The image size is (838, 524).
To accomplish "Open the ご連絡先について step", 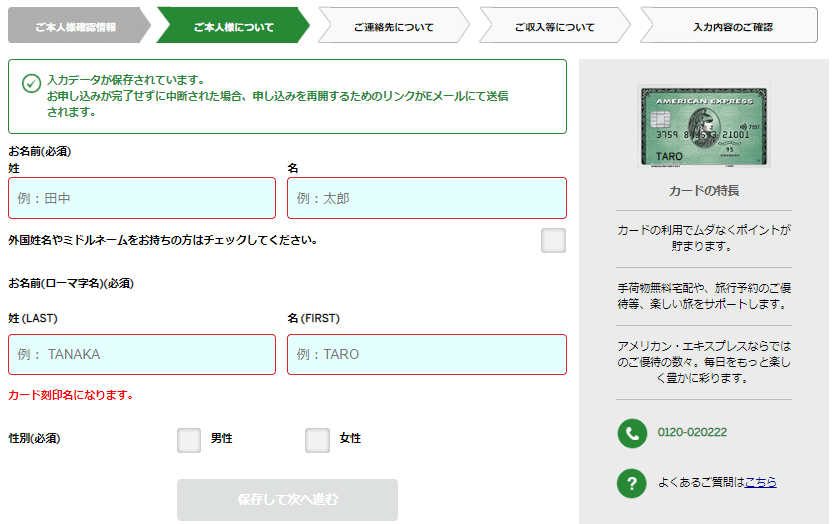I will (394, 26).
